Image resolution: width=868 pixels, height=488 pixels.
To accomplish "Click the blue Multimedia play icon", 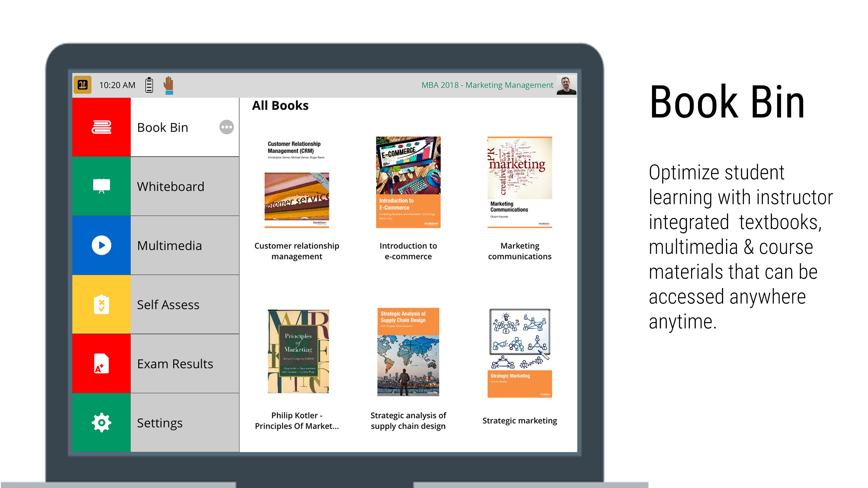I will (101, 245).
